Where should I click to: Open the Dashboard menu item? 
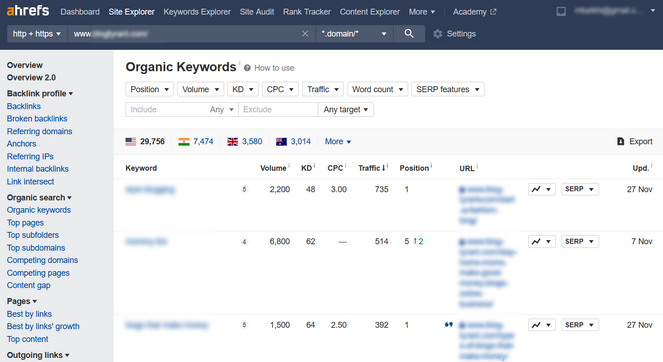[80, 12]
